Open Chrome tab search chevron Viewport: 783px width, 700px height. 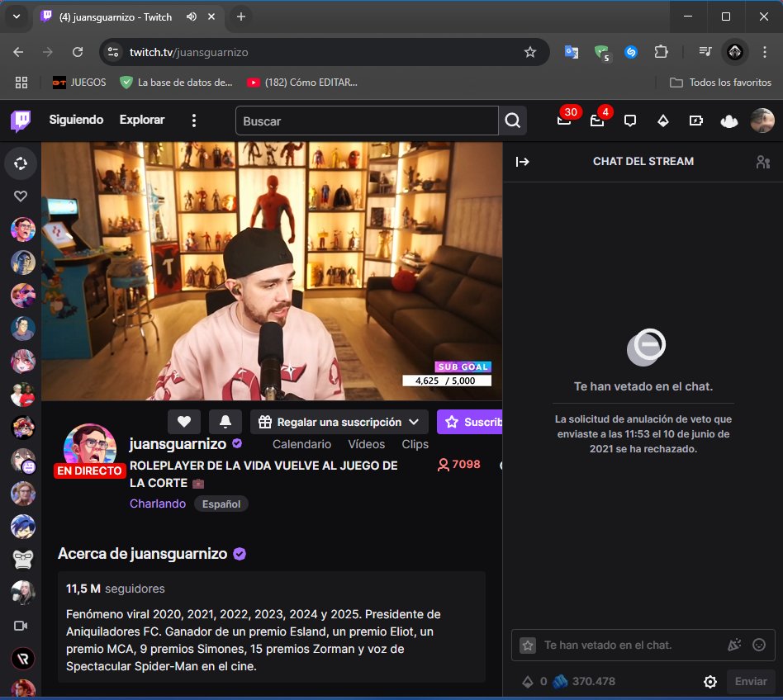[17, 17]
